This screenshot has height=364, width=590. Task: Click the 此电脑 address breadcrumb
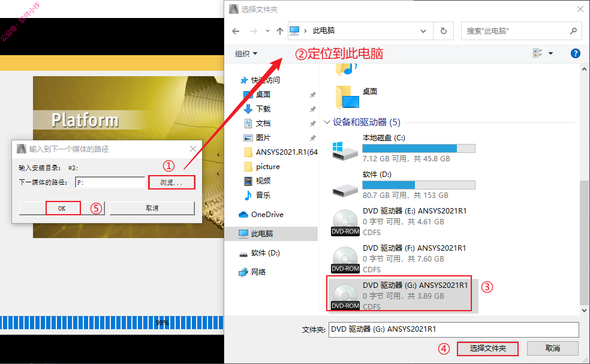click(324, 31)
